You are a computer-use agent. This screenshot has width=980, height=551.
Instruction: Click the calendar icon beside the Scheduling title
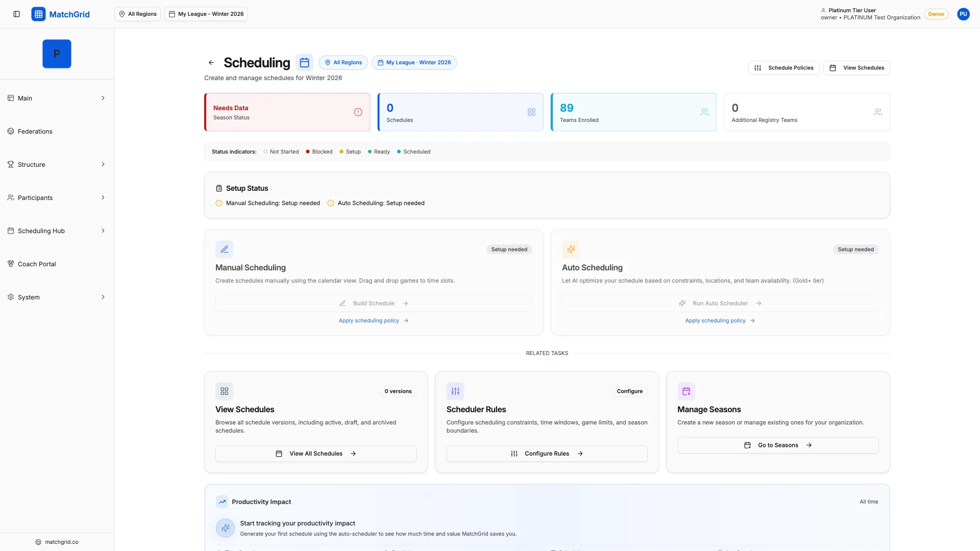click(x=304, y=62)
